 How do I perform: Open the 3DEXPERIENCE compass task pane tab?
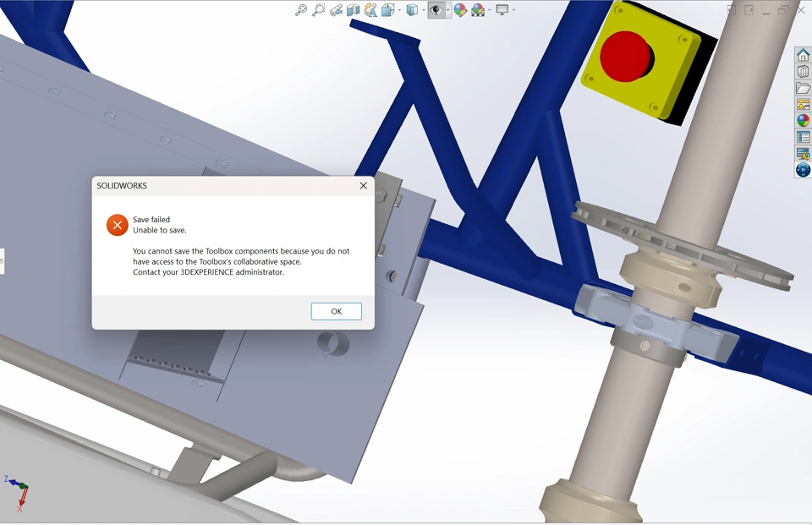tap(804, 170)
